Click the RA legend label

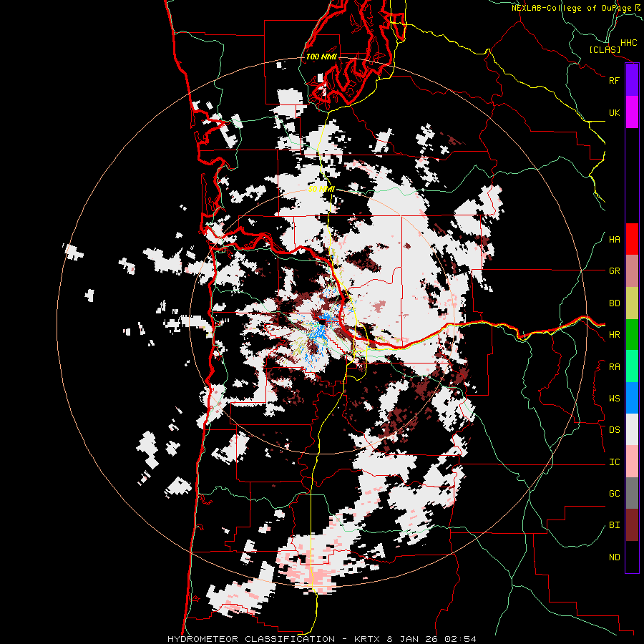[x=614, y=367]
